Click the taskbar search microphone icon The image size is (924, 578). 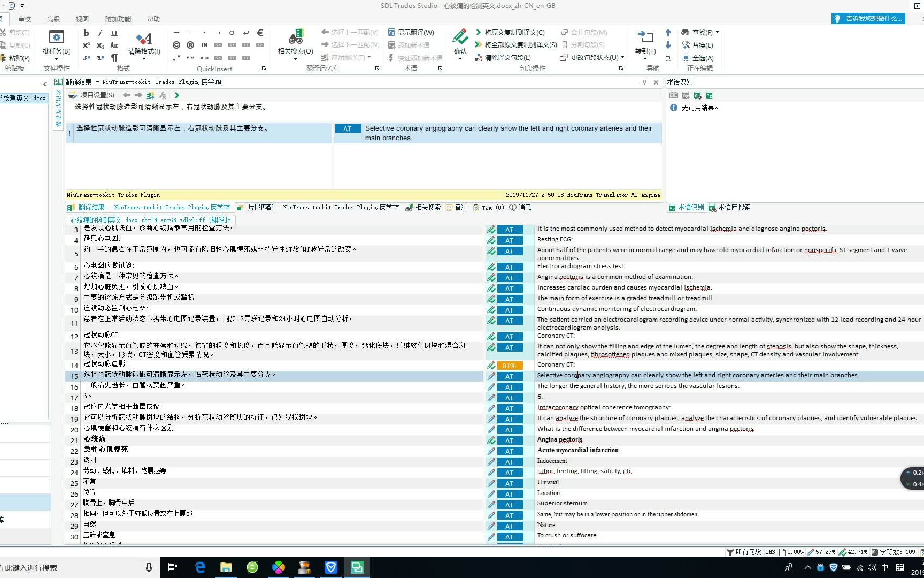coord(149,567)
